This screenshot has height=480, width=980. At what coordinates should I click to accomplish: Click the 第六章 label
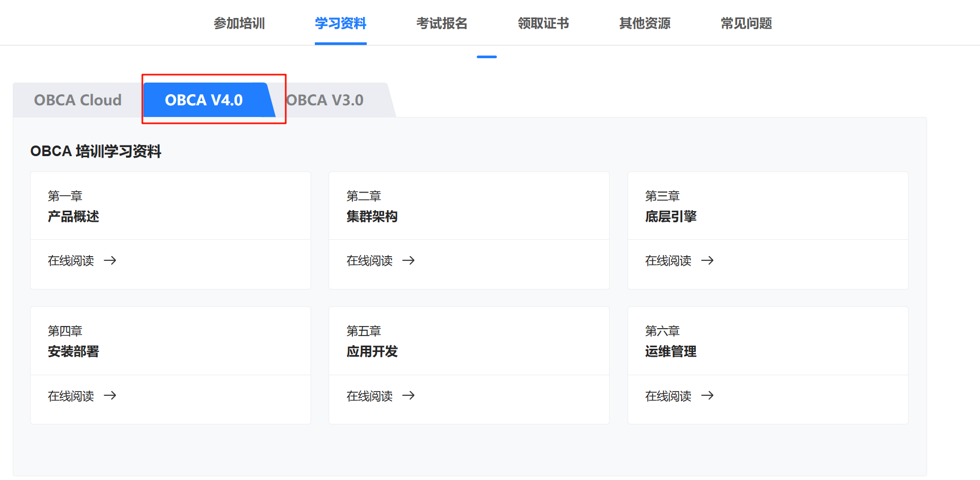[x=663, y=331]
